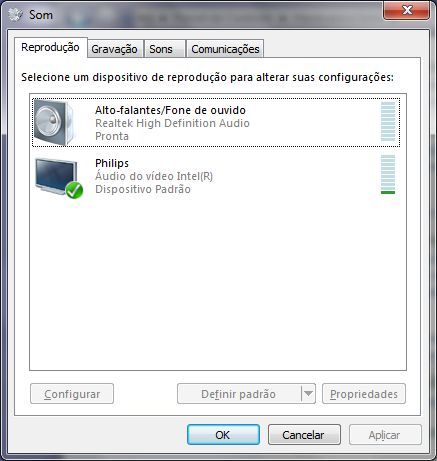Click the Definir padrão button
437x461 pixels.
(x=239, y=394)
